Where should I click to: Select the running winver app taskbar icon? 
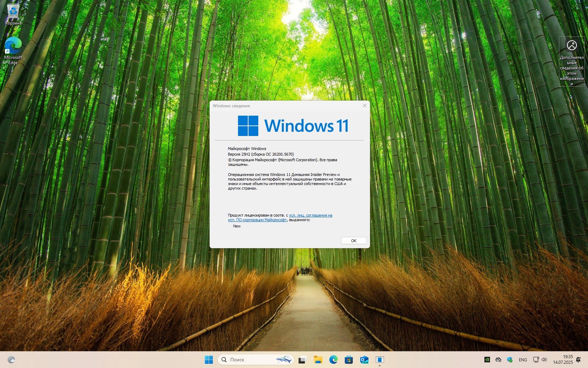pyautogui.click(x=379, y=360)
